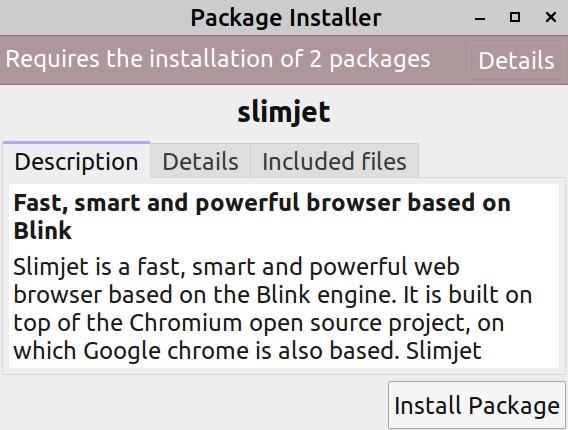Switch to the Included files tab
This screenshot has height=430, width=568.
334,161
